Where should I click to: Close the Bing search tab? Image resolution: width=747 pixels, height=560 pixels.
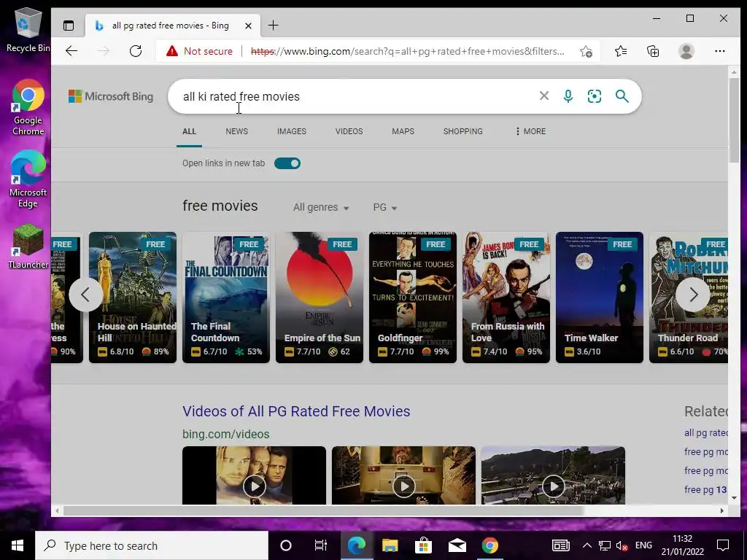click(248, 26)
